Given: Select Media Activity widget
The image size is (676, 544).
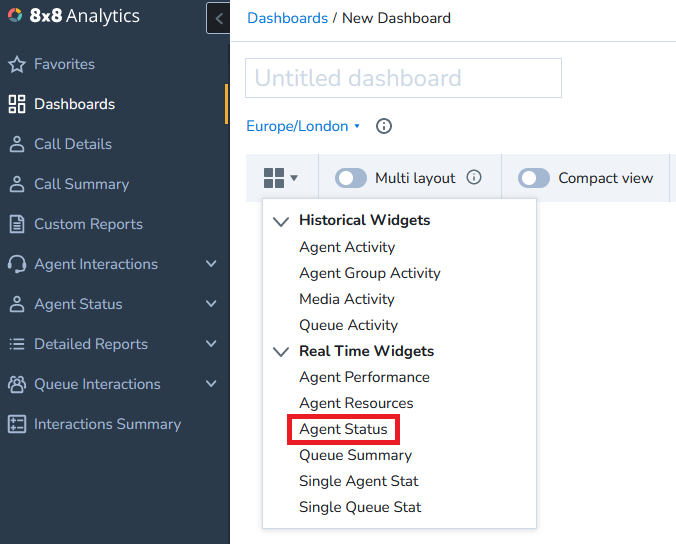Looking at the screenshot, I should [347, 299].
